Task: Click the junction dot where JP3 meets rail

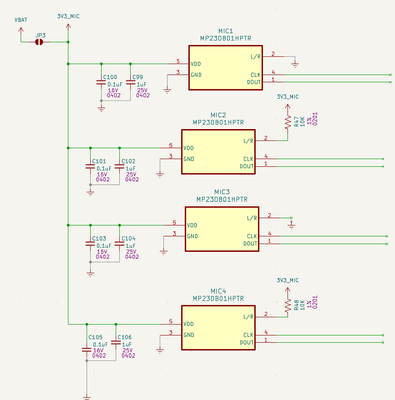Action: point(68,42)
